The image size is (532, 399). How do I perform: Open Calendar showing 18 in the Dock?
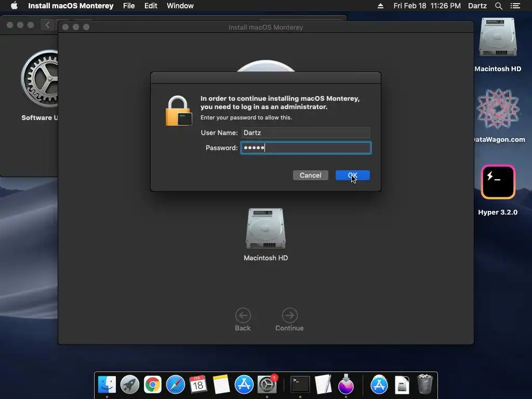pyautogui.click(x=198, y=385)
